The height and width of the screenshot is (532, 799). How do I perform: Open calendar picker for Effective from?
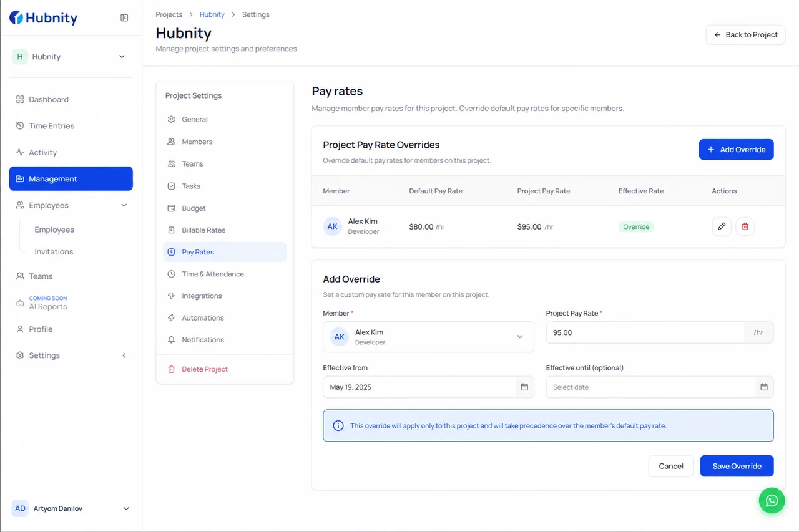pyautogui.click(x=524, y=387)
